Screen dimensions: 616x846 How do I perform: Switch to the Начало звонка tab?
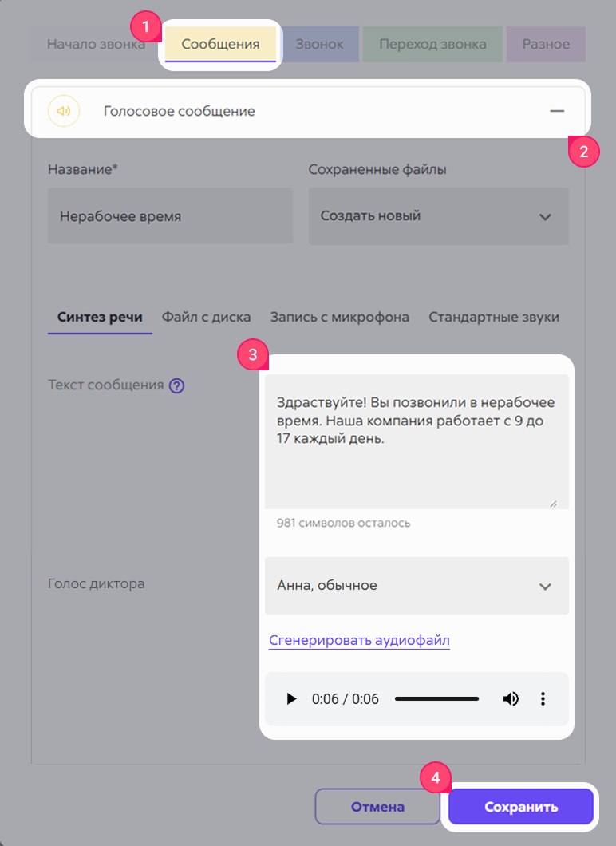96,44
